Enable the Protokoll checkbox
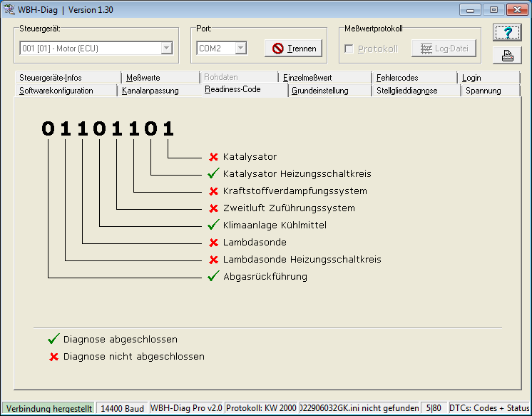Screen dimensions: 532x416 (349, 49)
